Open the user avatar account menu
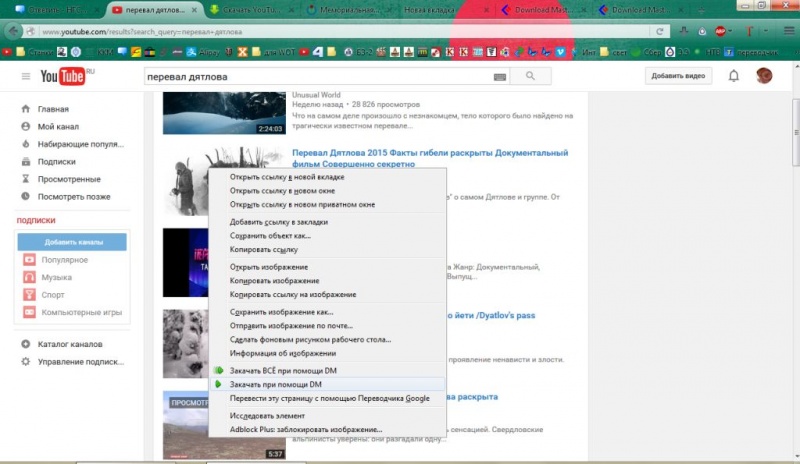The height and width of the screenshot is (464, 800). pos(764,76)
